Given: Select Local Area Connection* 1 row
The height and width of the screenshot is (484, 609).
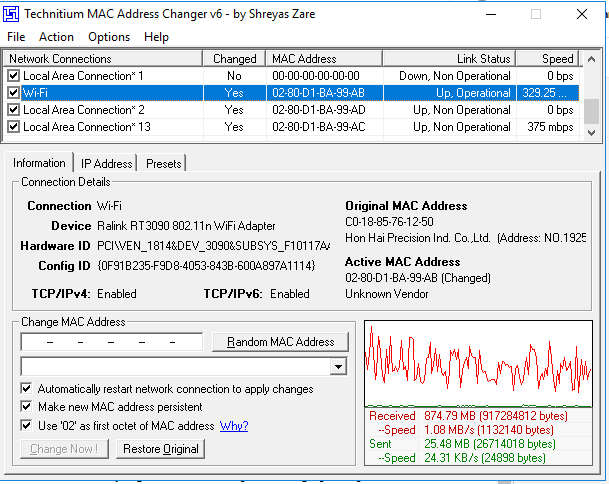Looking at the screenshot, I should [x=291, y=75].
